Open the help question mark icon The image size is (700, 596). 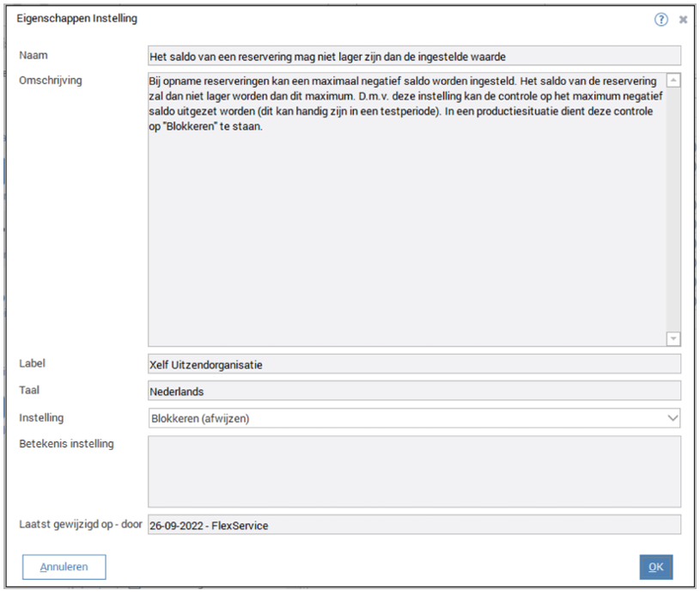[x=660, y=19]
